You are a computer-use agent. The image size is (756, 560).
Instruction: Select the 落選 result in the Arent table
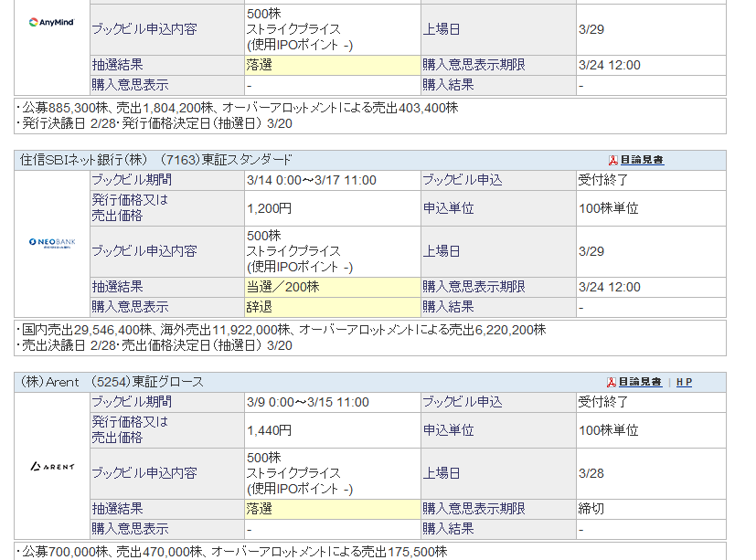click(x=333, y=509)
